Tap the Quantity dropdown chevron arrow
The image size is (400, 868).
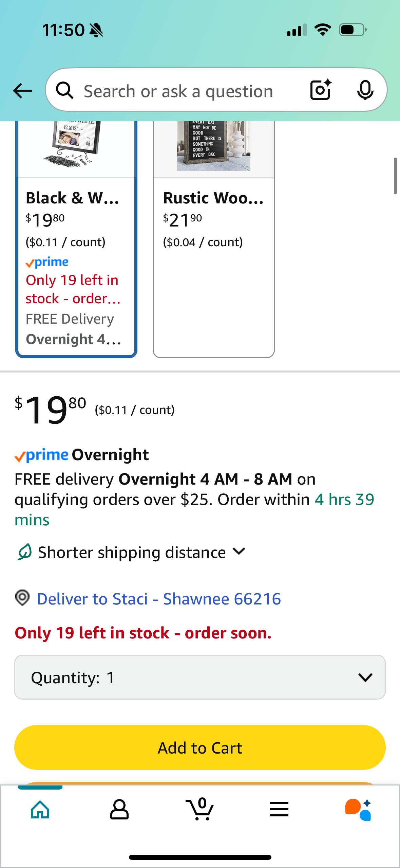(365, 677)
